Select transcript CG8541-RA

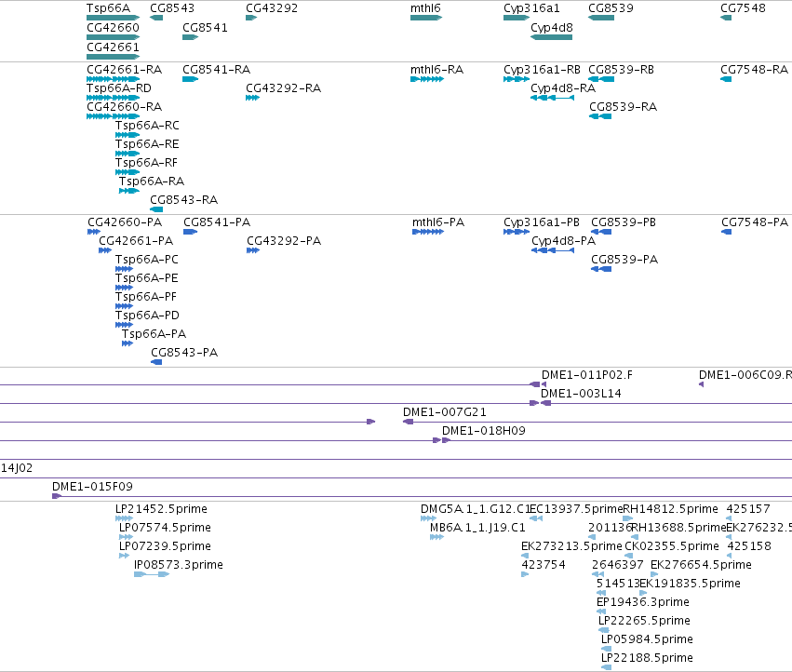click(x=191, y=79)
